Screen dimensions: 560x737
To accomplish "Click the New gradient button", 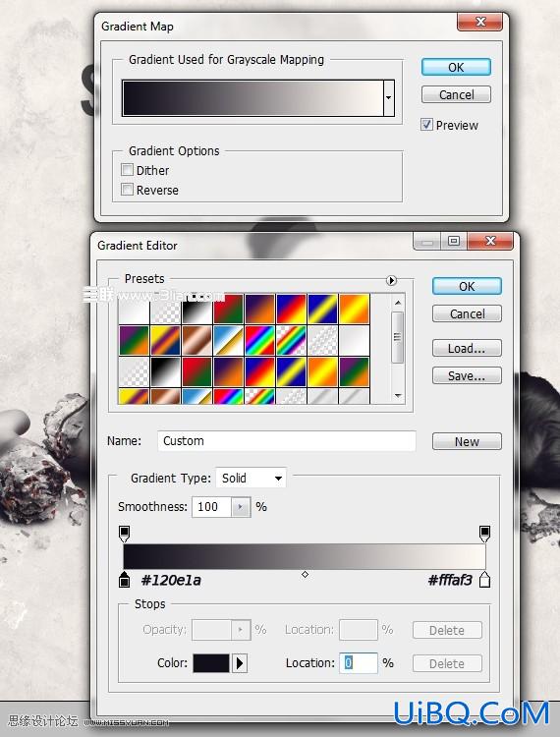I will (x=467, y=441).
